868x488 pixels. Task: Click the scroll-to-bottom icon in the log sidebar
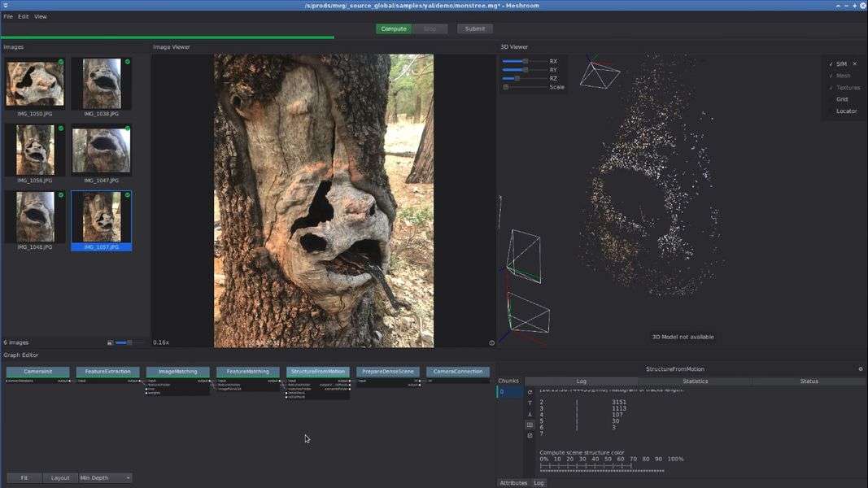pyautogui.click(x=530, y=414)
